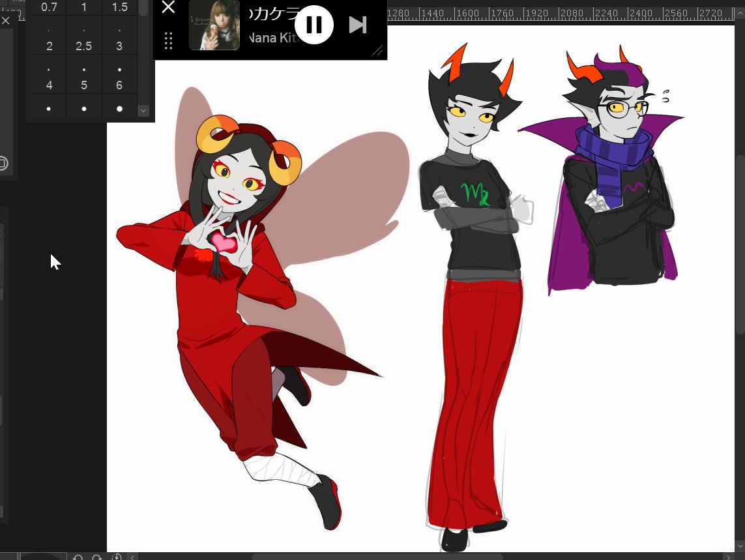Click the brush size panel scroll-down arrow
Image resolution: width=745 pixels, height=560 pixels.
[x=143, y=111]
